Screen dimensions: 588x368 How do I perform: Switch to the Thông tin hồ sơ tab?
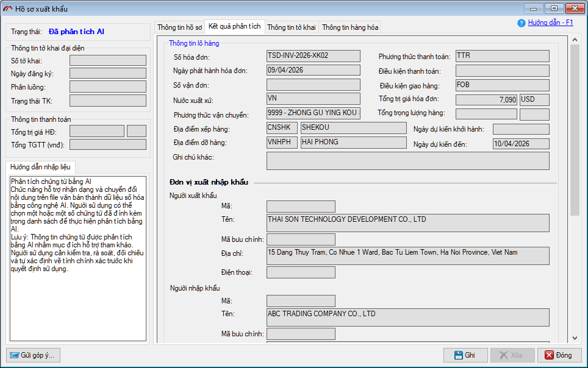pyautogui.click(x=179, y=27)
